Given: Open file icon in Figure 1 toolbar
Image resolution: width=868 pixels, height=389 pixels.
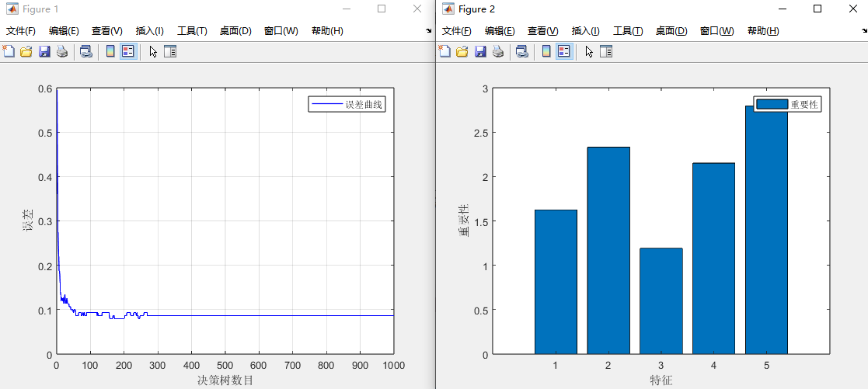Looking at the screenshot, I should tap(26, 51).
